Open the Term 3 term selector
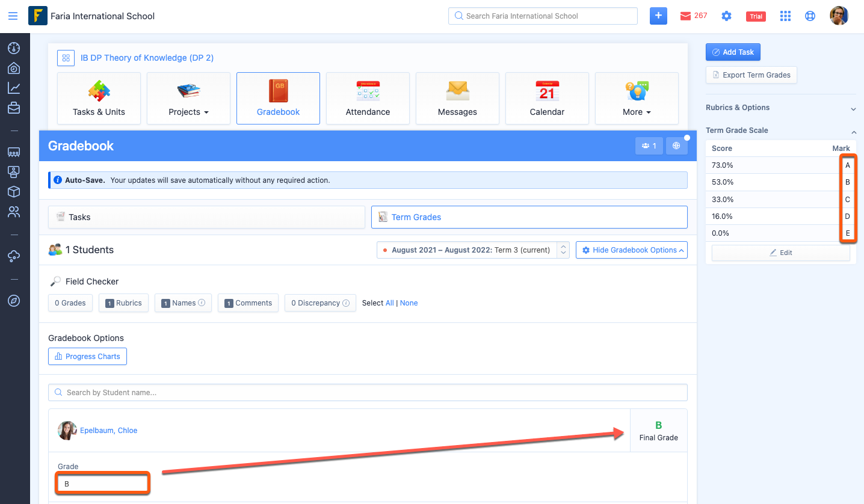Viewport: 864px width, 504px height. click(473, 250)
